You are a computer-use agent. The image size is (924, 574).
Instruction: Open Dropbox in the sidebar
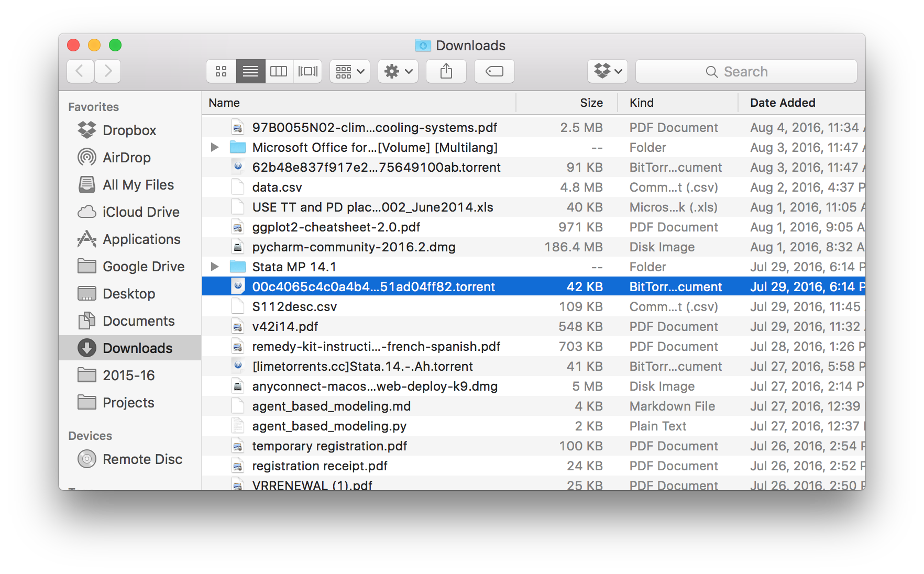point(129,130)
